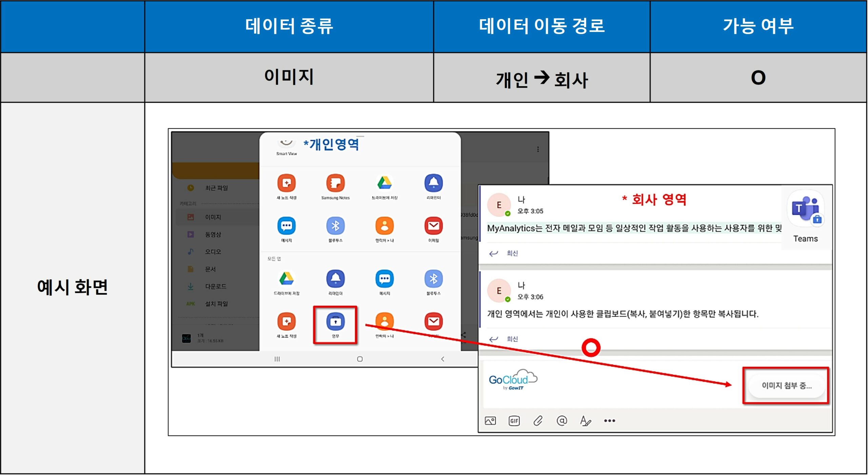Open 최근 파일 in file manager

click(216, 188)
